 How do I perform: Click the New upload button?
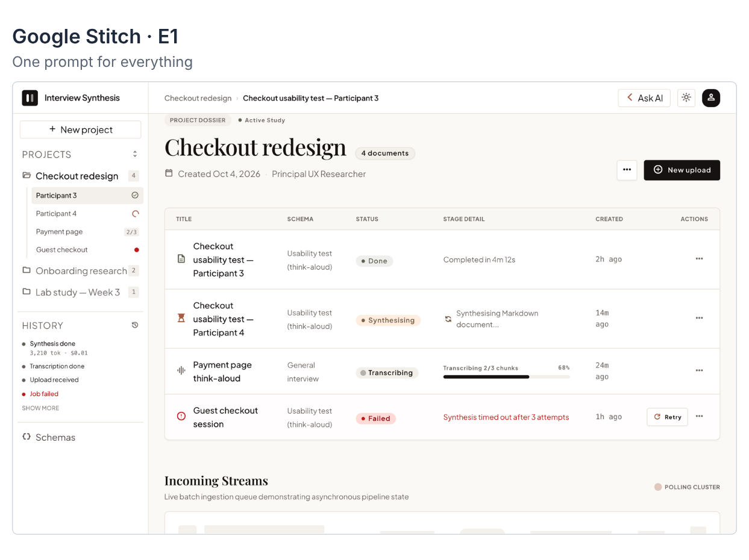tap(682, 170)
